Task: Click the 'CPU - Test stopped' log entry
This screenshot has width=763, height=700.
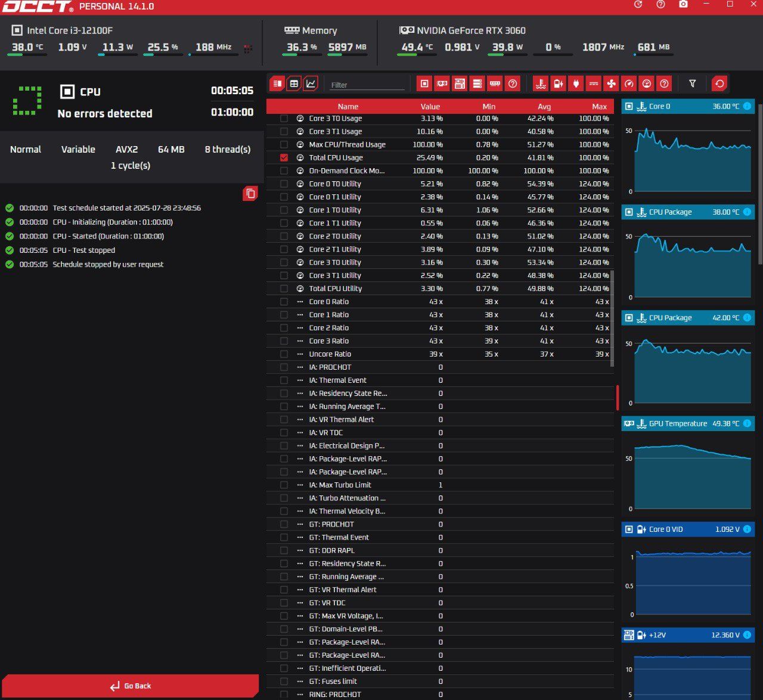Action: point(83,250)
